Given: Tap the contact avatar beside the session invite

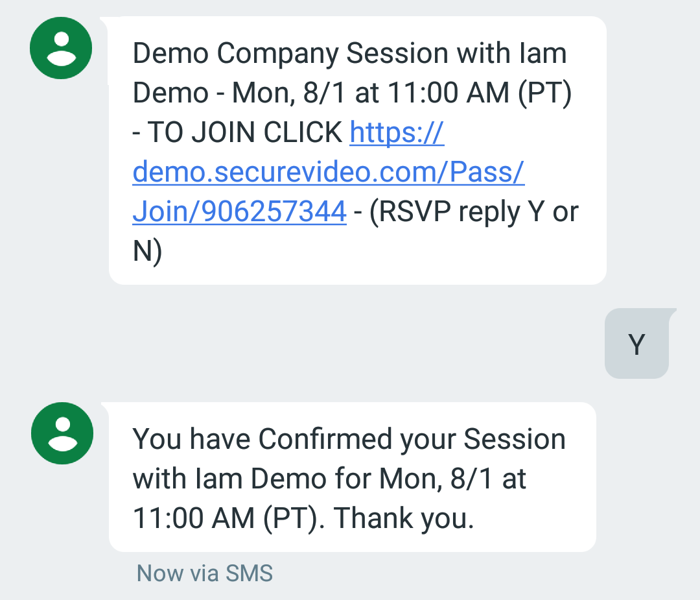Looking at the screenshot, I should tap(61, 48).
